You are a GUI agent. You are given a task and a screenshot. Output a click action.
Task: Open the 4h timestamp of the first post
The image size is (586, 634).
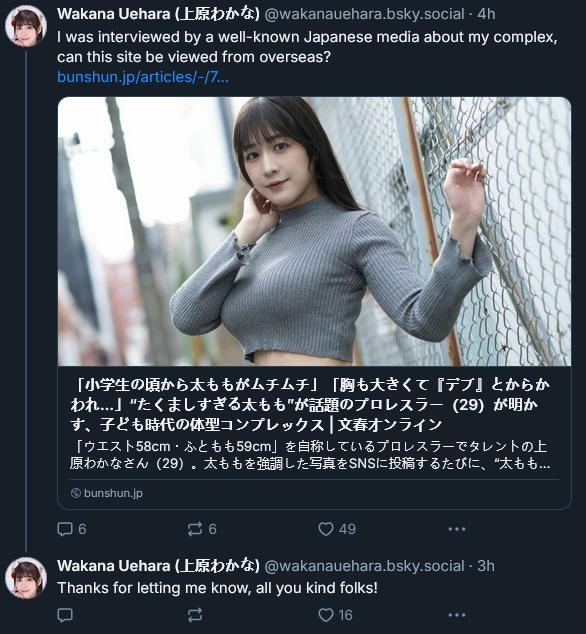click(x=486, y=14)
